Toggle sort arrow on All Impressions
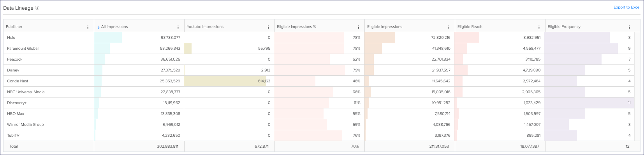This screenshot has width=644, height=155. pyautogui.click(x=99, y=27)
